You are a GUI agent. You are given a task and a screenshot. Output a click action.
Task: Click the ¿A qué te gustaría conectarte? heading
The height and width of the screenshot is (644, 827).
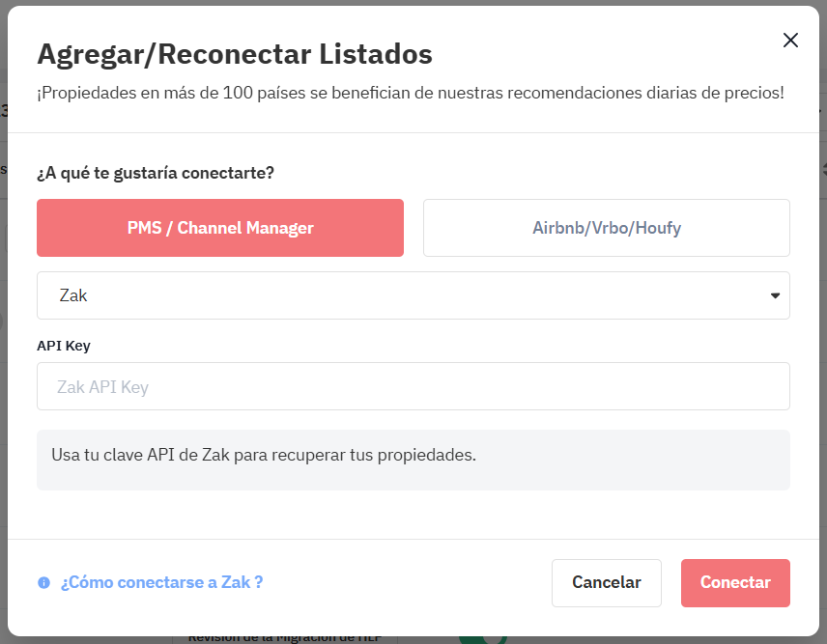(156, 173)
